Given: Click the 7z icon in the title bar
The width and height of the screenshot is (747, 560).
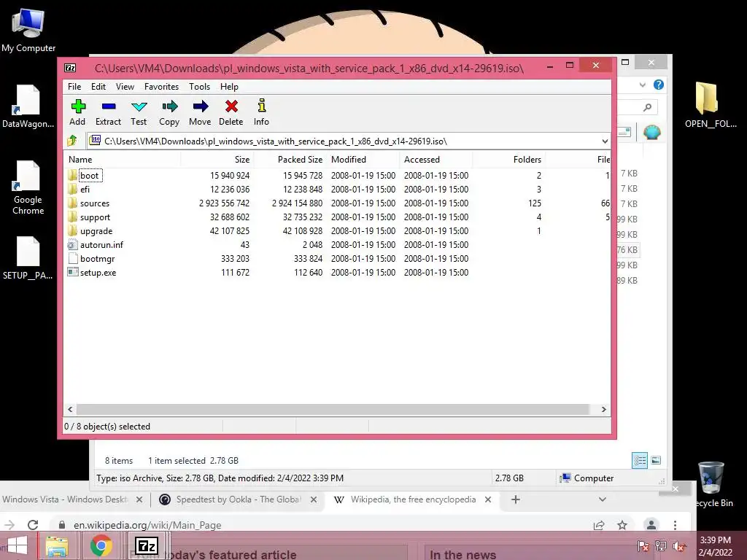Looking at the screenshot, I should point(70,68).
